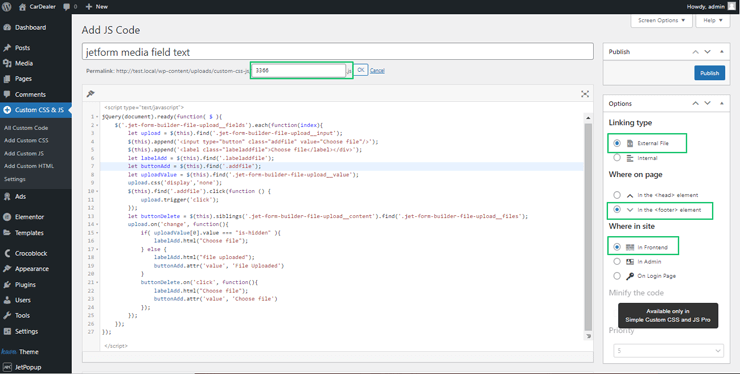The image size is (740, 374).
Task: Expand the Help tab
Action: (713, 21)
